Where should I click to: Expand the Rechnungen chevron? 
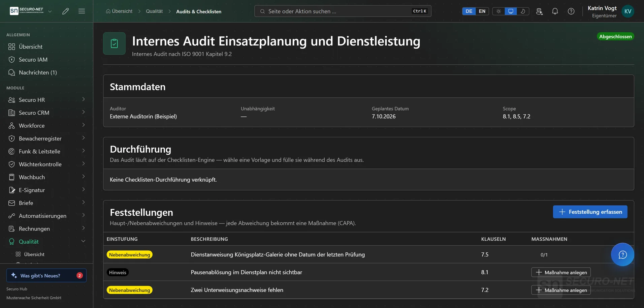point(83,228)
